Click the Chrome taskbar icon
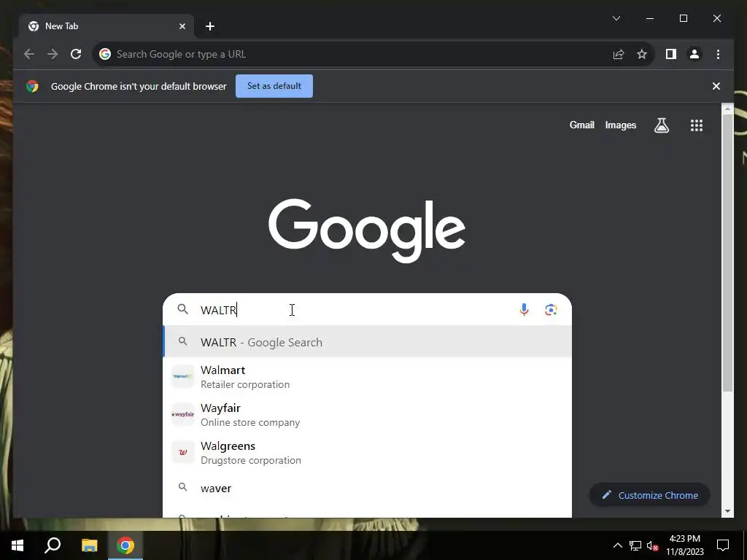Screen dimensions: 747x560 [x=125, y=545]
